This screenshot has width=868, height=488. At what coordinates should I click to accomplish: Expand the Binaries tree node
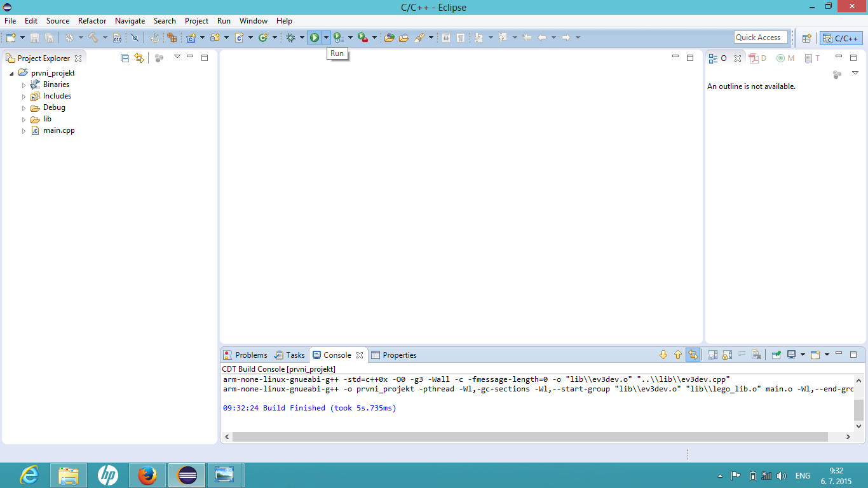24,85
